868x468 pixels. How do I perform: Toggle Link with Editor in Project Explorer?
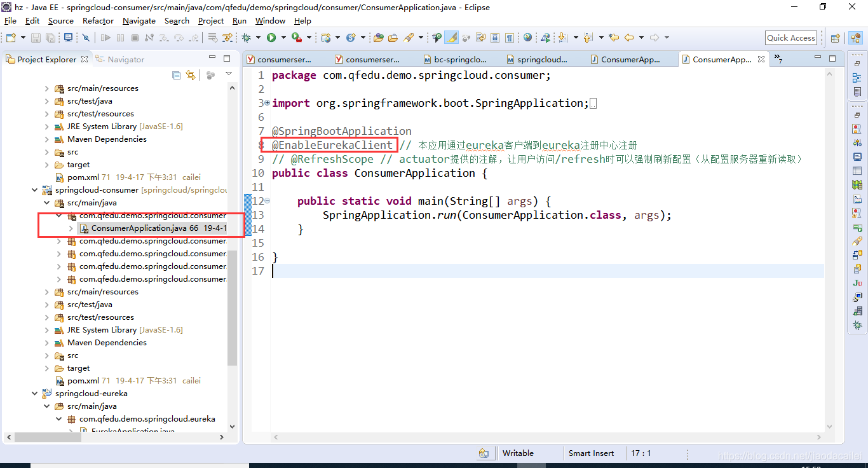[x=191, y=75]
